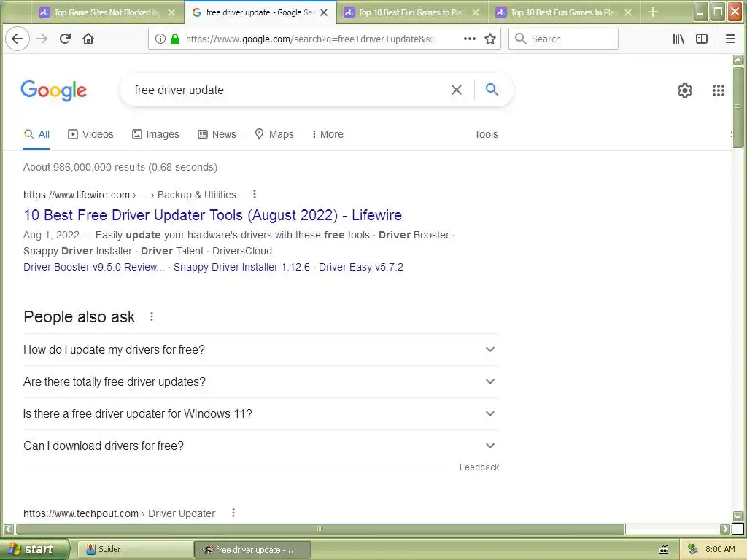The width and height of the screenshot is (747, 560).
Task: Open the Library view icon
Action: 678,39
